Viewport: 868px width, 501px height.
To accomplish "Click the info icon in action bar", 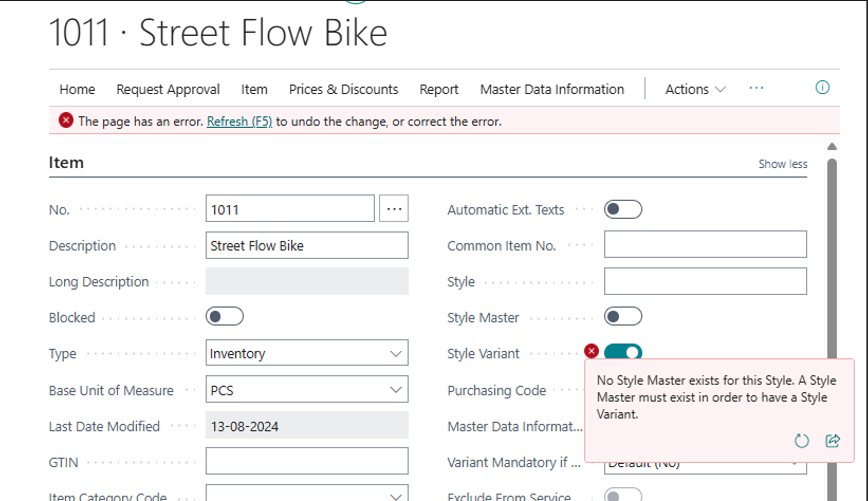I will pyautogui.click(x=822, y=88).
